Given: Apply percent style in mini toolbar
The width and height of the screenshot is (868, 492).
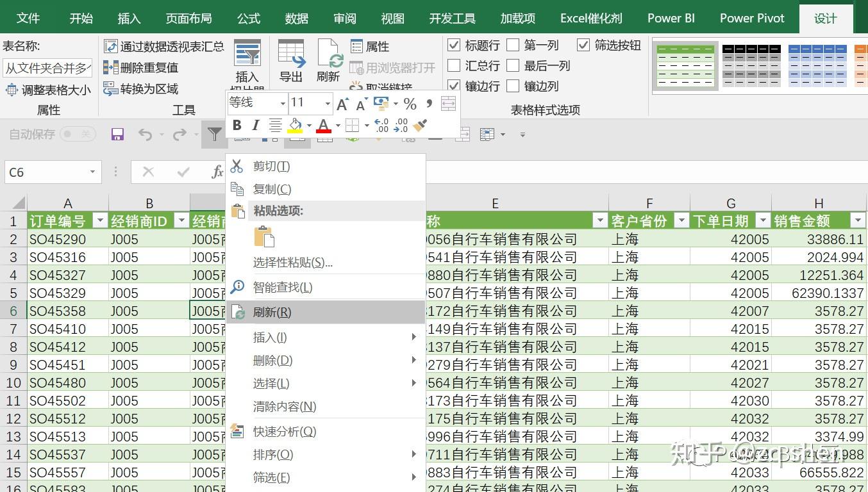Looking at the screenshot, I should pos(410,104).
